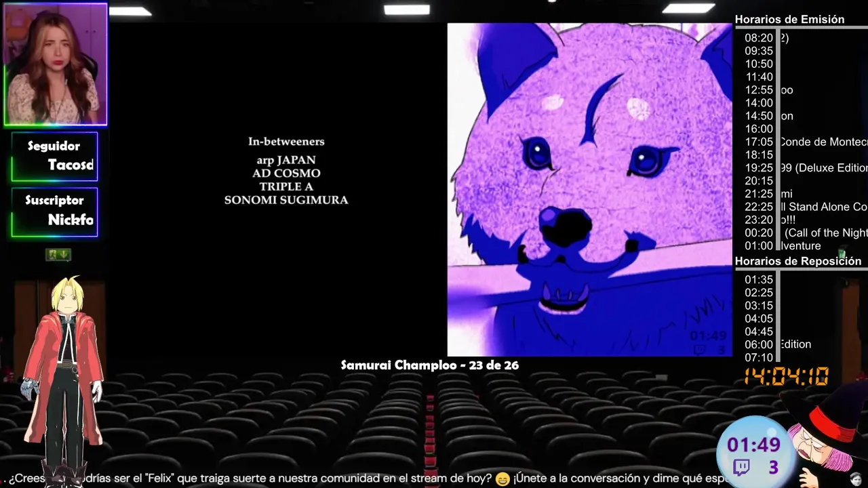The width and height of the screenshot is (868, 488).
Task: Open the streamer webcam feed
Action: tap(55, 64)
